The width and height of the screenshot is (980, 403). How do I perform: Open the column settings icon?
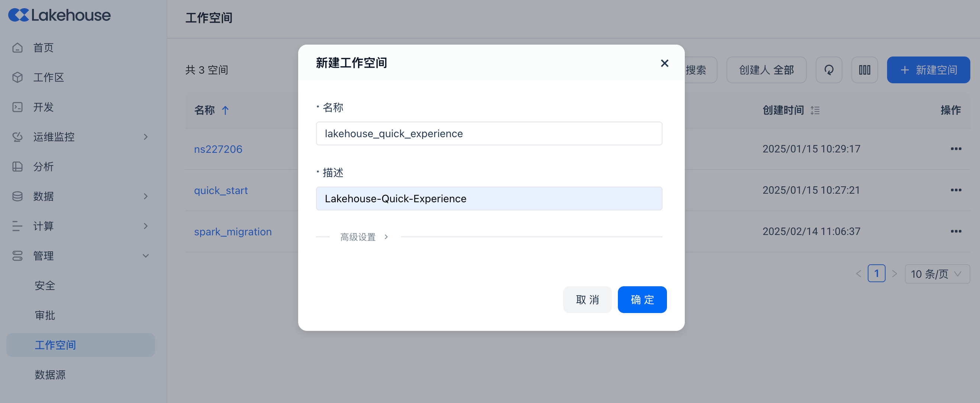864,70
